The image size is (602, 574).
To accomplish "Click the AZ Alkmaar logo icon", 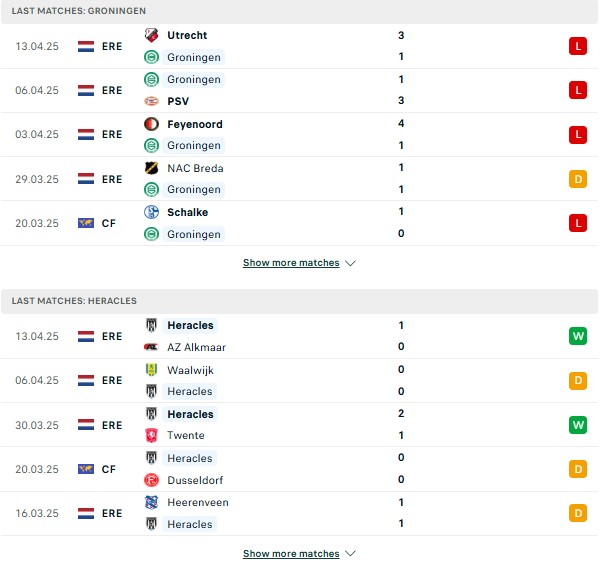I will (151, 347).
